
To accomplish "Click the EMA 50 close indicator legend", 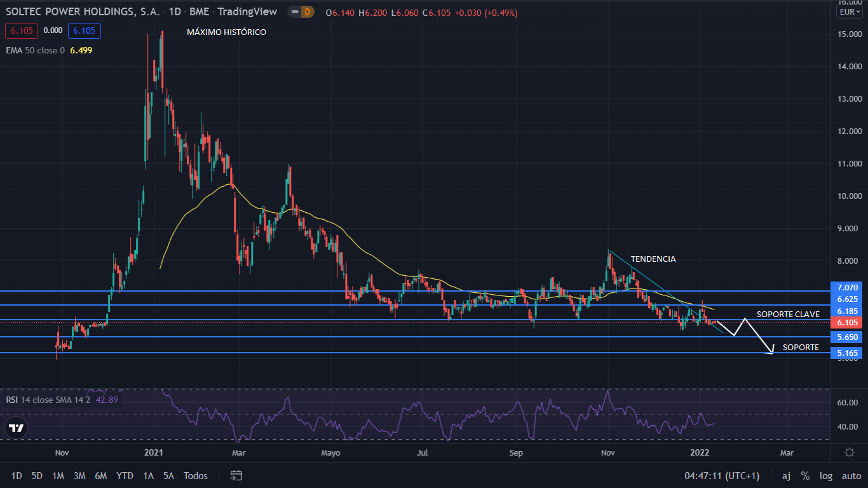I will 36,50.
